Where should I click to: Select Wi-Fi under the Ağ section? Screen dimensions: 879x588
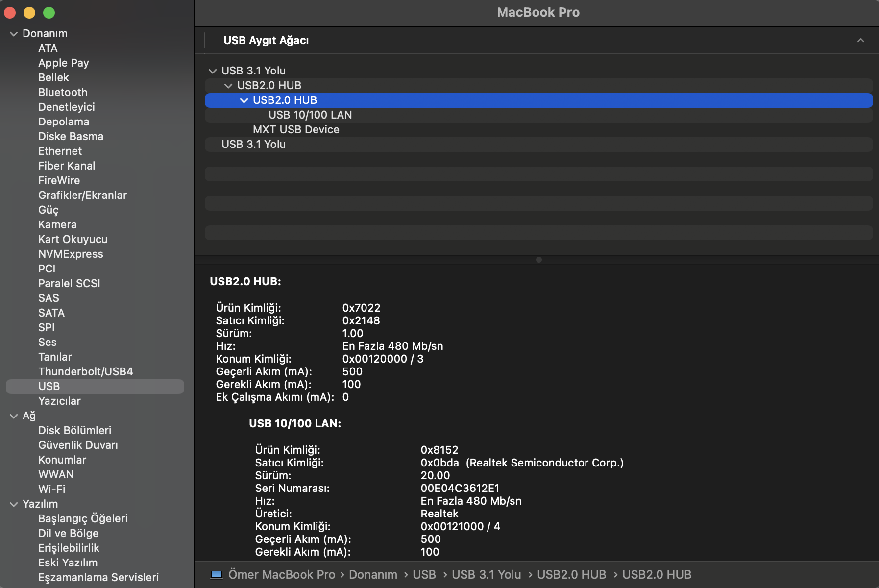(51, 490)
